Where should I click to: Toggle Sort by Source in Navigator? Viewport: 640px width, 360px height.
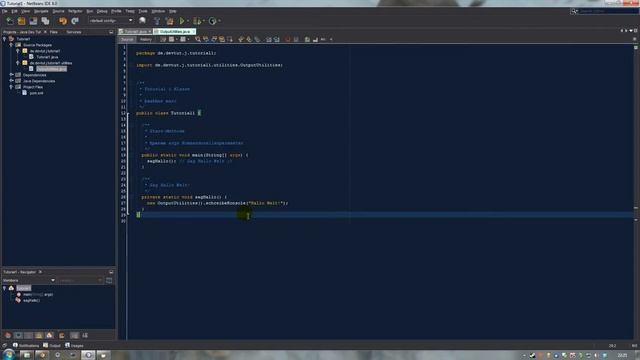[85, 336]
